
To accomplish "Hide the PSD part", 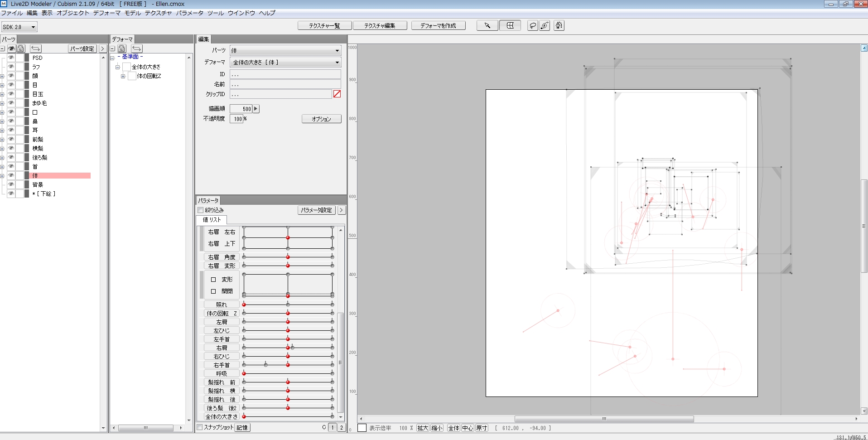I will (x=11, y=58).
